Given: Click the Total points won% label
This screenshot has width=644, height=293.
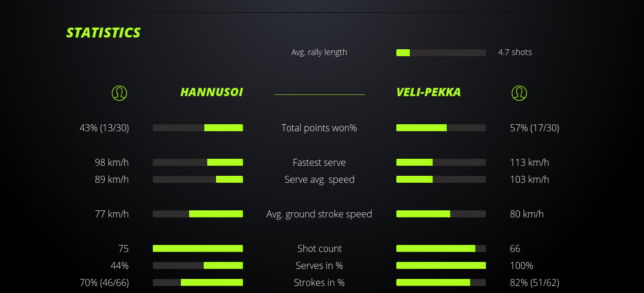Looking at the screenshot, I should click(319, 128).
